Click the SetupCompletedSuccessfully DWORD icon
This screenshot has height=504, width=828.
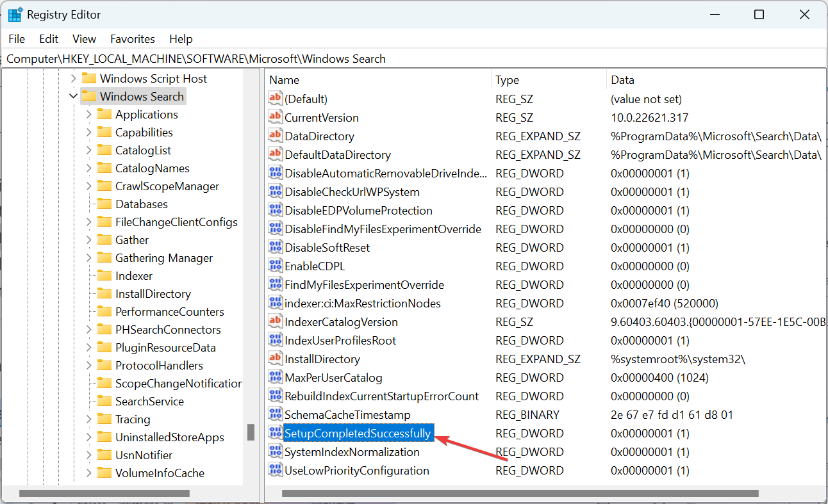point(276,433)
